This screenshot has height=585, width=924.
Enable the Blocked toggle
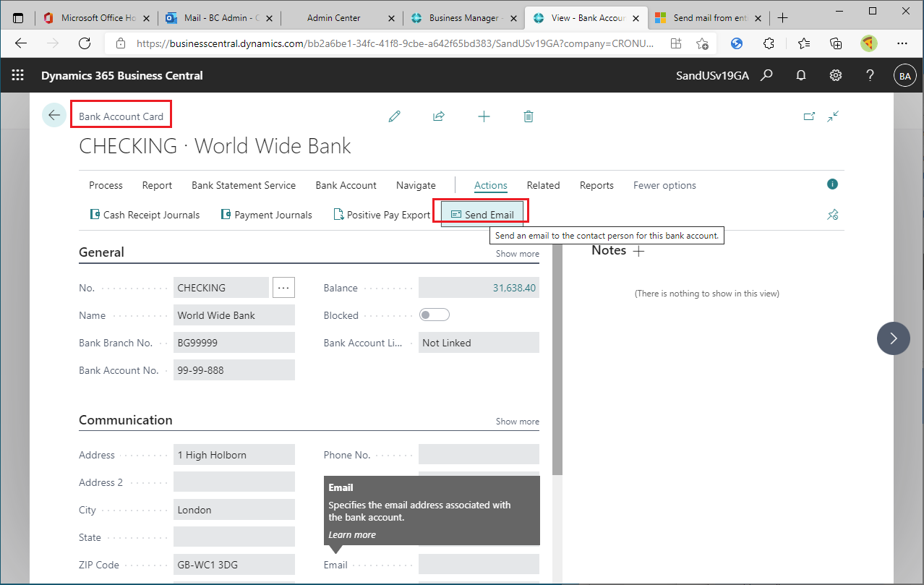(435, 314)
